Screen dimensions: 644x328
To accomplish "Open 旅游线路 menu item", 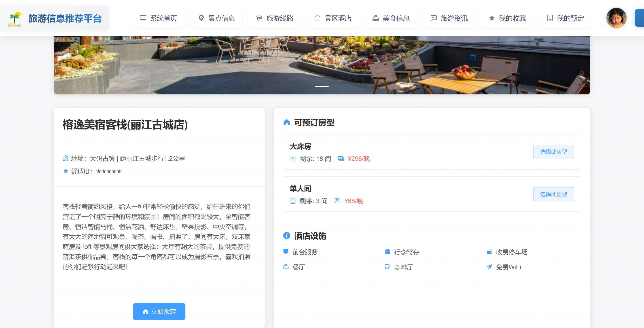I will click(x=275, y=18).
